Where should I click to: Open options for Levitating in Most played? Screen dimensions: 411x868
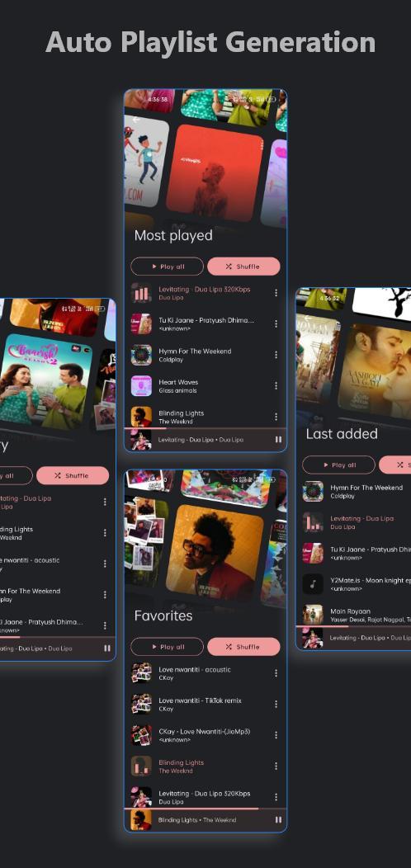click(x=276, y=293)
